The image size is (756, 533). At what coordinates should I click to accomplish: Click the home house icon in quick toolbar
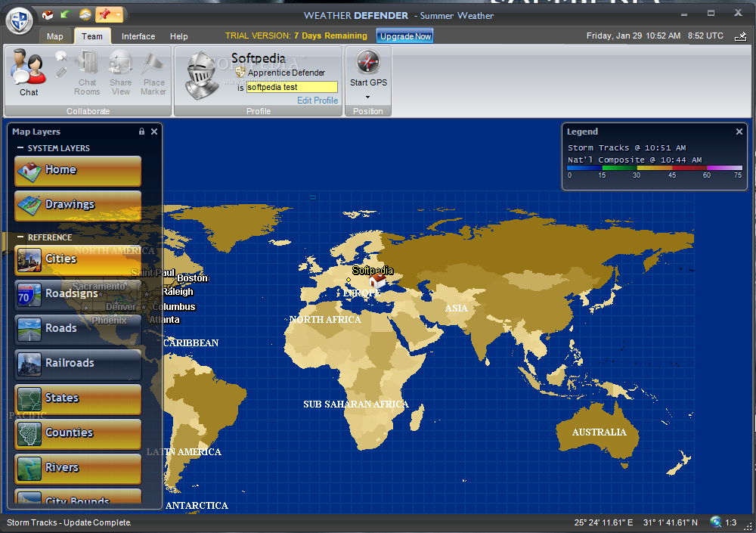click(x=48, y=15)
